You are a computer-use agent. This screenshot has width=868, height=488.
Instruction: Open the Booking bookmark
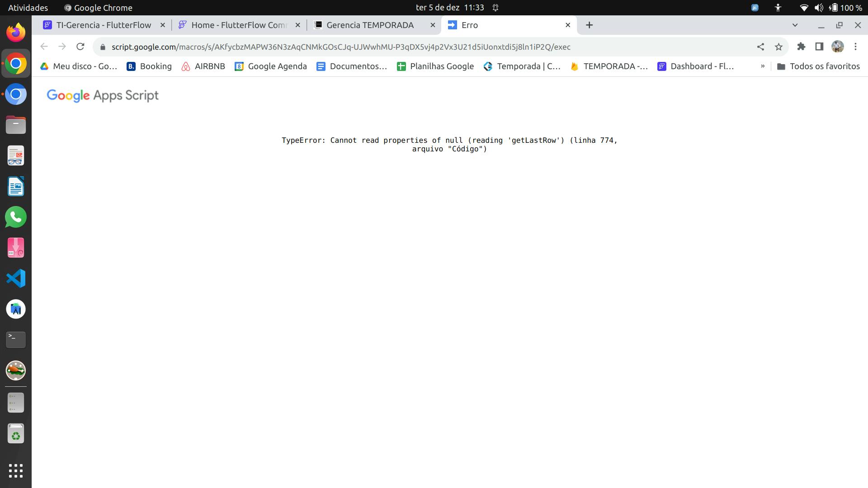pyautogui.click(x=149, y=66)
